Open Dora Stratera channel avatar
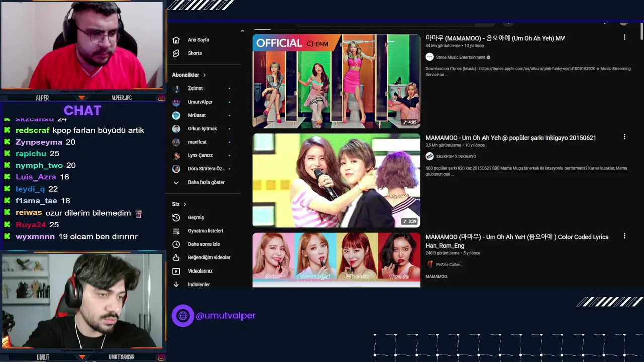The height and width of the screenshot is (362, 644). pos(176,169)
